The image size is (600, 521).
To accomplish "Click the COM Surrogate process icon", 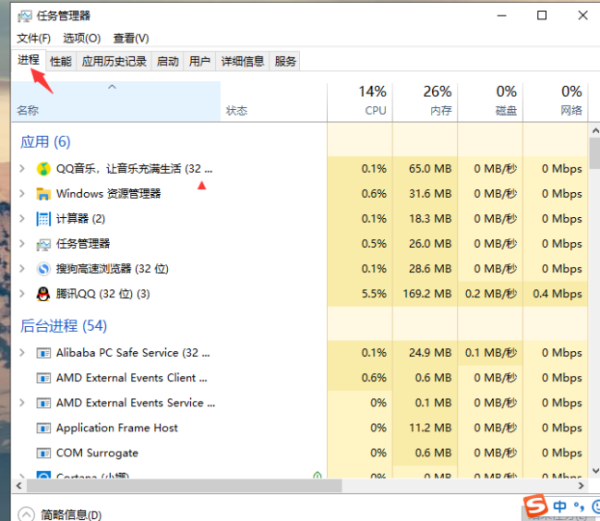I will point(43,453).
